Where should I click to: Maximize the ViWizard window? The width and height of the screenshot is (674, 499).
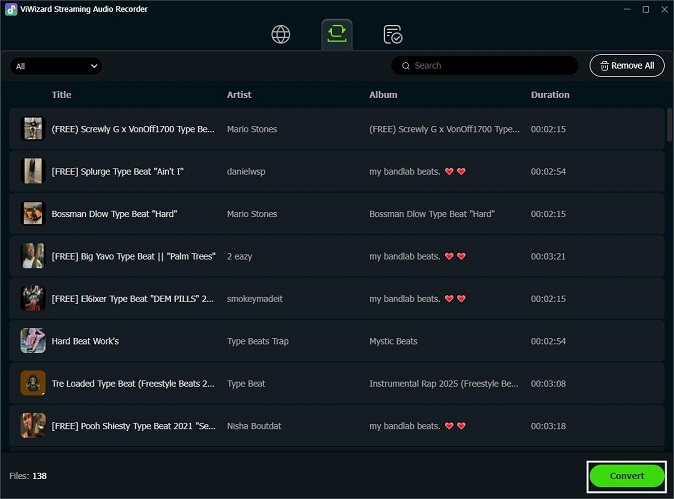[x=646, y=9]
